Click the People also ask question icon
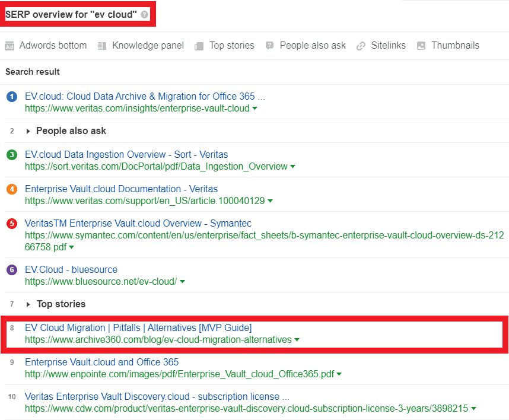 point(269,46)
